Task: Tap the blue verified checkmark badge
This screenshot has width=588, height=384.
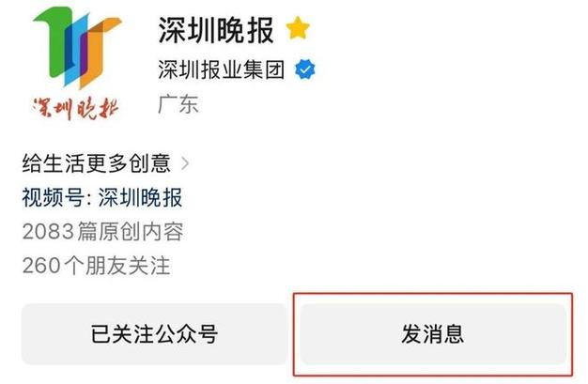Action: pos(305,69)
